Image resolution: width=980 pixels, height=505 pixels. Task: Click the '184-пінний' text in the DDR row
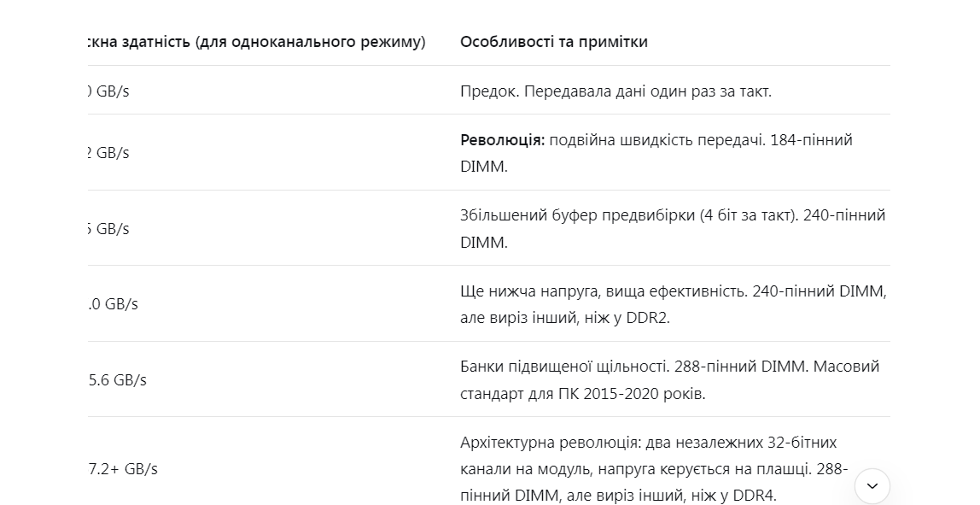click(811, 139)
